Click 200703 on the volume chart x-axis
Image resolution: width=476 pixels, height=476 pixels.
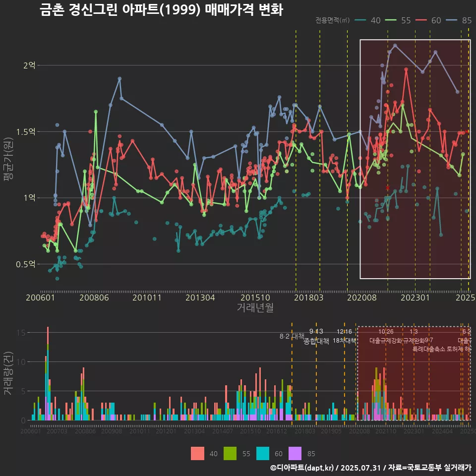pos(57,431)
